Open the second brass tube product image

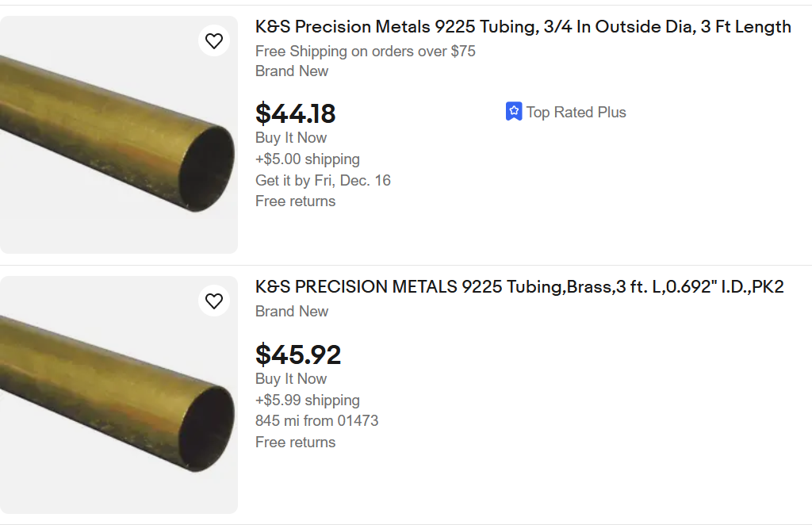(x=119, y=395)
